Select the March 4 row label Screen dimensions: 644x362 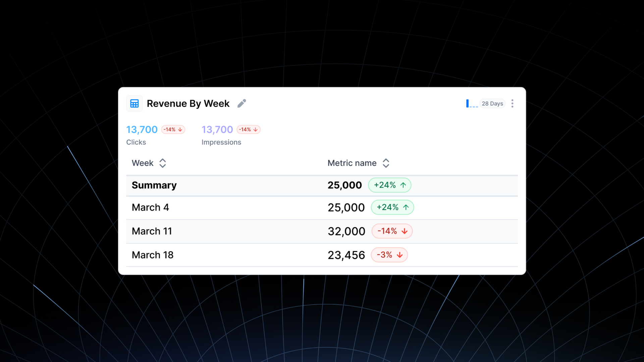(x=150, y=207)
